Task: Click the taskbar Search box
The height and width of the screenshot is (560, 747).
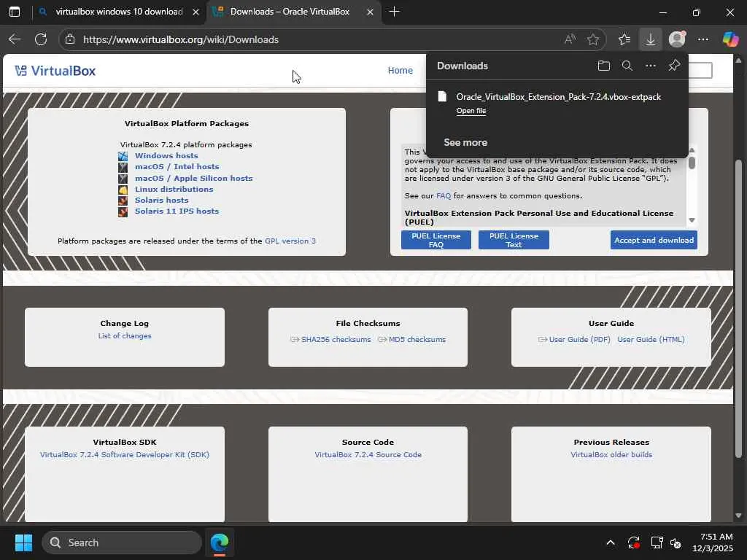Action: (x=122, y=542)
